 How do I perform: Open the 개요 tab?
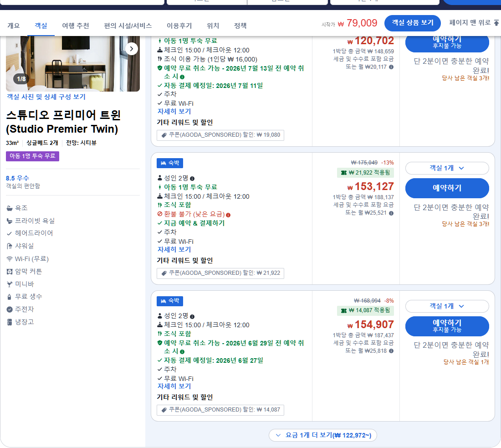[13, 26]
